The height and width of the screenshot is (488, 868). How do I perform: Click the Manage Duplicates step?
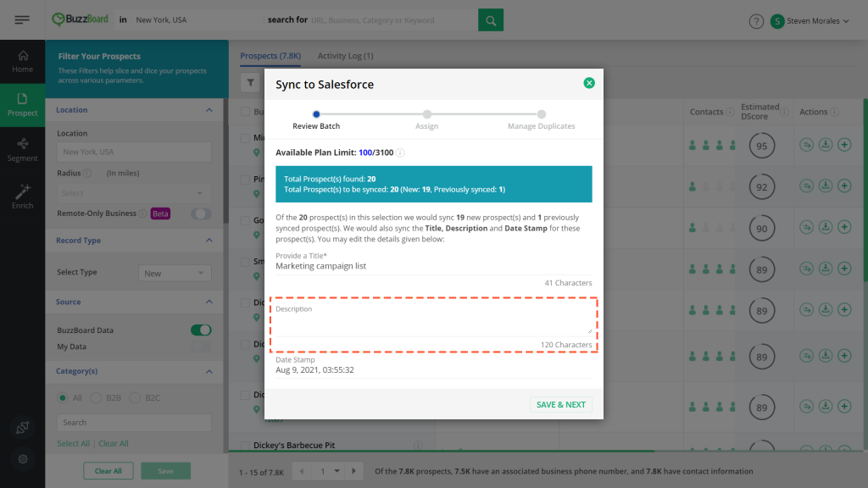click(x=542, y=120)
